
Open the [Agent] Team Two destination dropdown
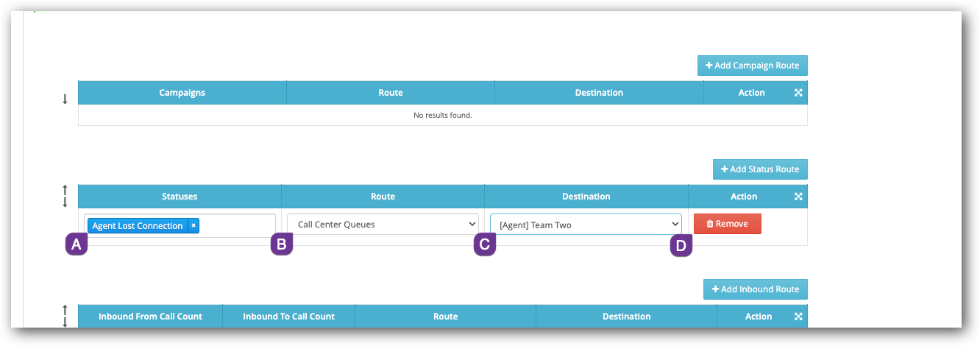tap(586, 225)
